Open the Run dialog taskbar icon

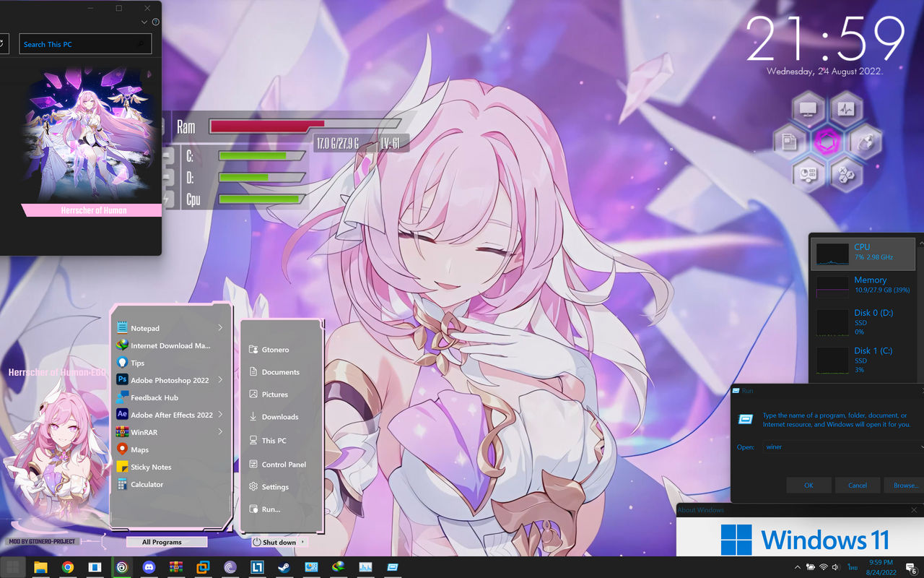coord(393,567)
